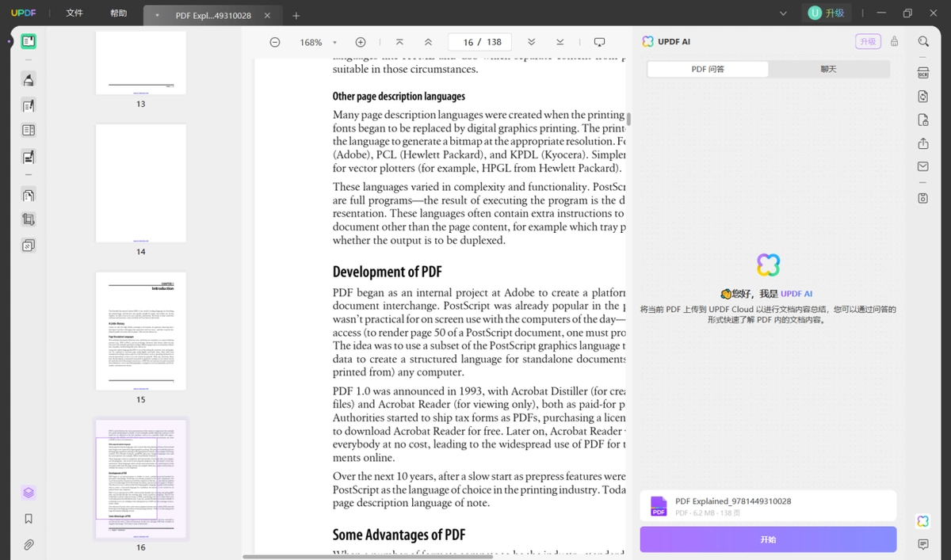Screen dimensions: 951x560
Task: Click the 开始 button
Action: [768, 539]
